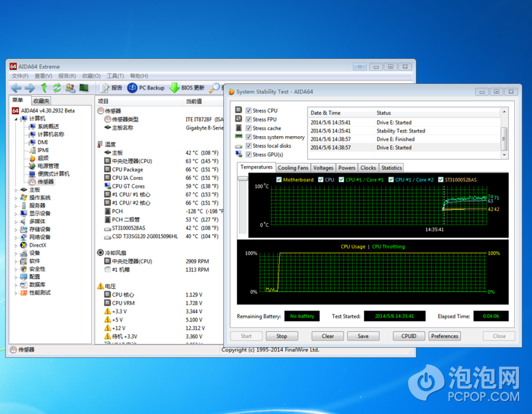This screenshot has width=532, height=414.
Task: Open the Preferences button
Action: [x=444, y=336]
